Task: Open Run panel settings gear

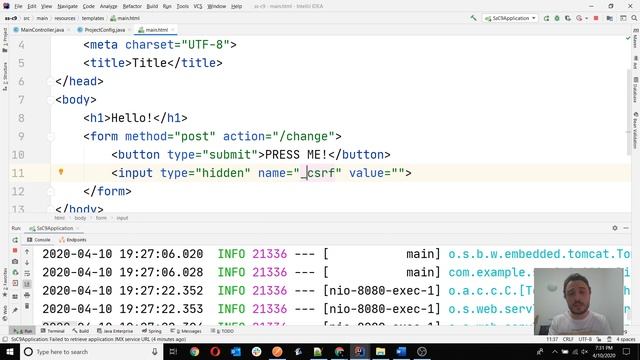Action: pyautogui.click(x=615, y=228)
